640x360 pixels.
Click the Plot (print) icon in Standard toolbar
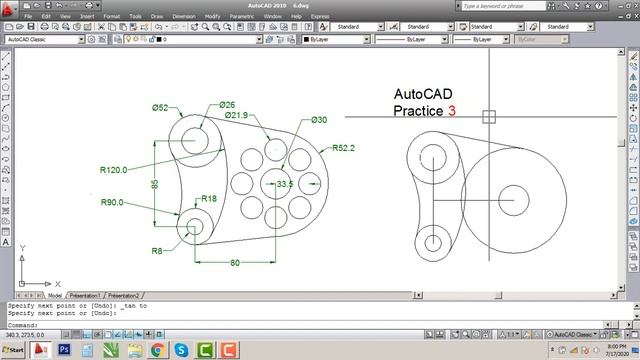(x=44, y=27)
